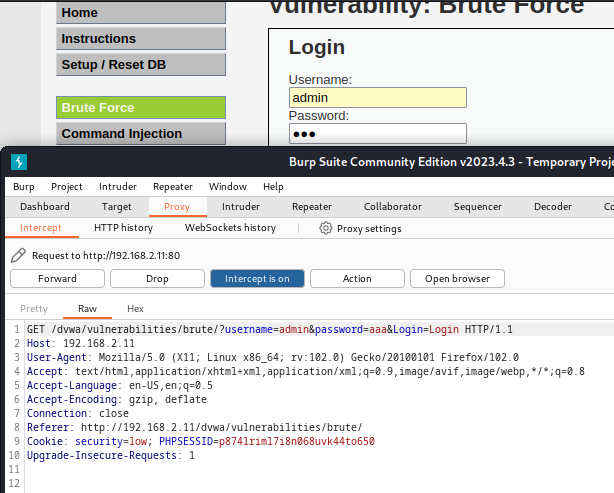Switch to the Intruder tool tab

tap(241, 206)
